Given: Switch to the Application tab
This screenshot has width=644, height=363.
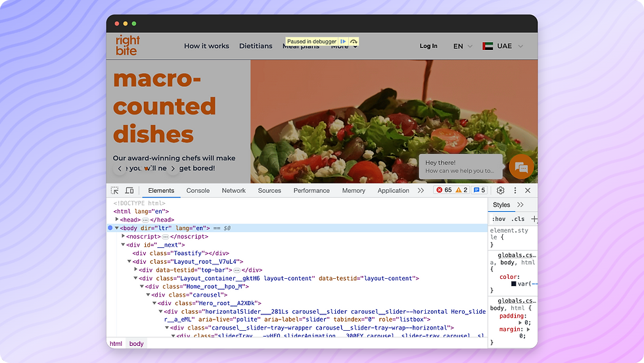Looking at the screenshot, I should point(393,190).
